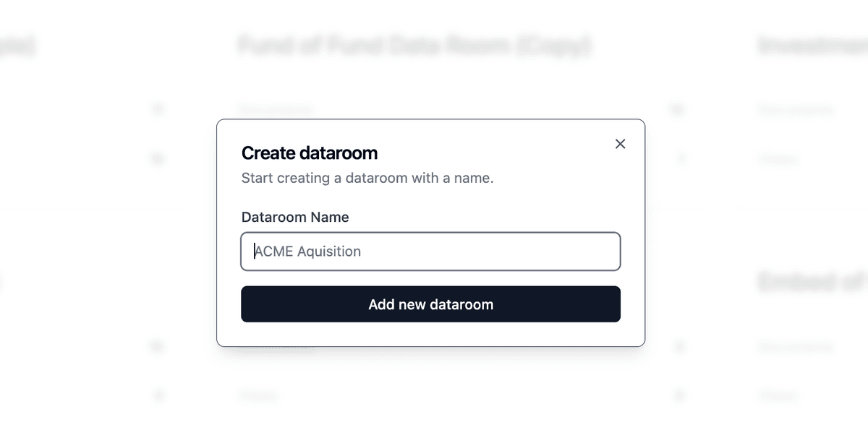Click the Documents icon on Fund of Fund Data Room card
This screenshot has height=425, width=868.
pos(158,109)
